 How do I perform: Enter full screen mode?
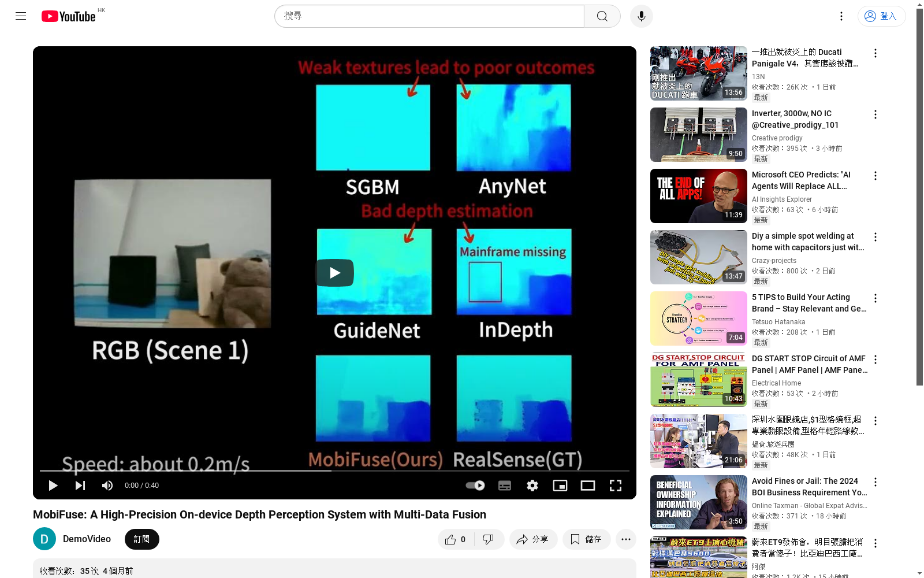tap(616, 486)
